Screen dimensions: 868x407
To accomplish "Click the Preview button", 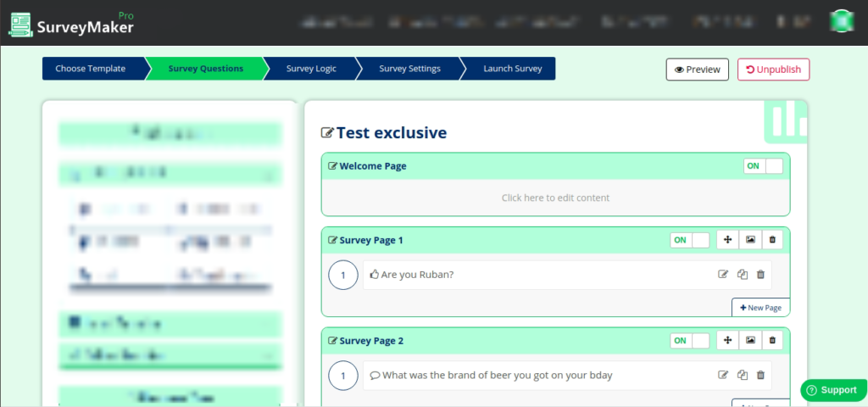I will [x=698, y=70].
